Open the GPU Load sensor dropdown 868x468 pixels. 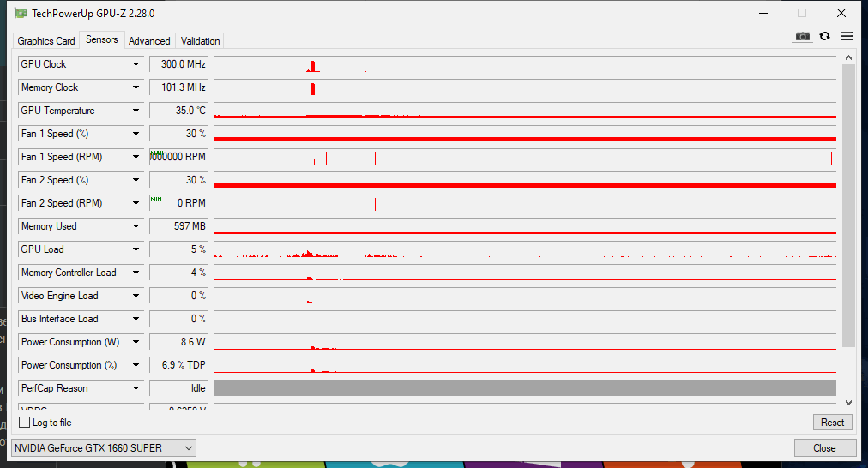(x=136, y=249)
